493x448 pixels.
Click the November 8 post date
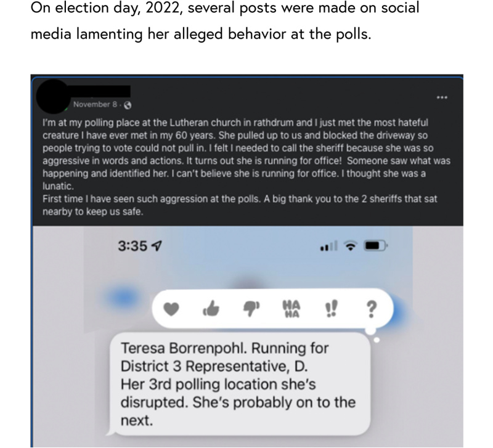[x=95, y=104]
